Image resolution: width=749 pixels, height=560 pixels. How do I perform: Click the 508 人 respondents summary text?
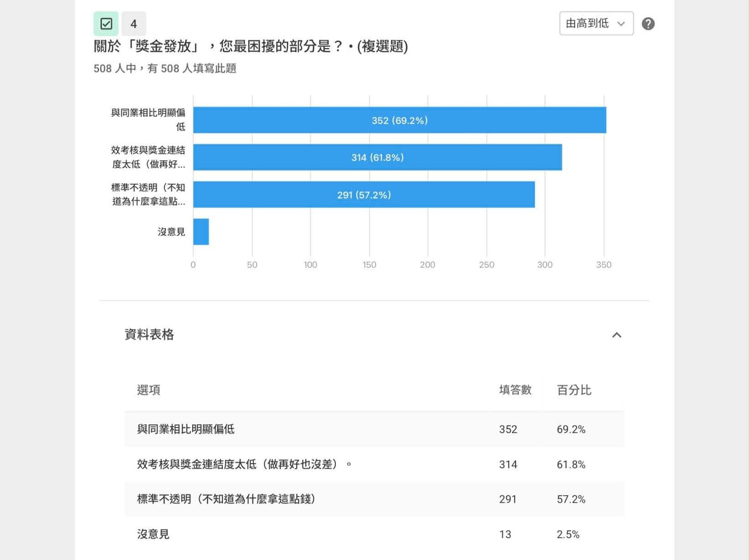(x=165, y=68)
